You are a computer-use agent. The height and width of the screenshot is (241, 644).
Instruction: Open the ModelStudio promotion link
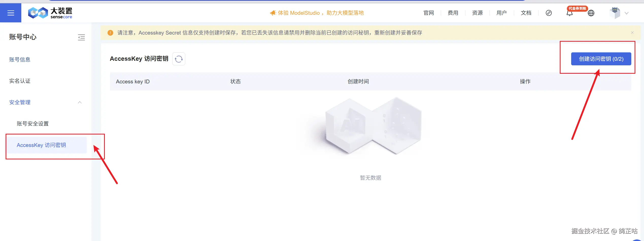click(x=321, y=13)
